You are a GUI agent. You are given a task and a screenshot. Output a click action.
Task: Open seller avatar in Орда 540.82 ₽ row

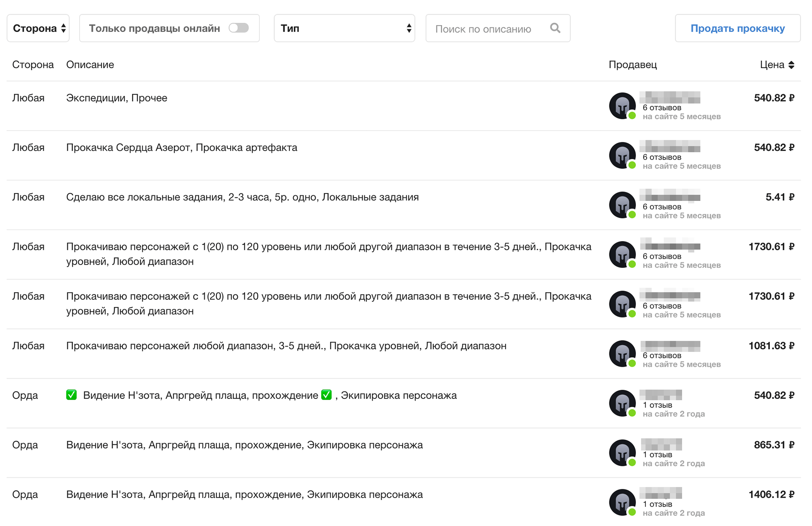[622, 403]
